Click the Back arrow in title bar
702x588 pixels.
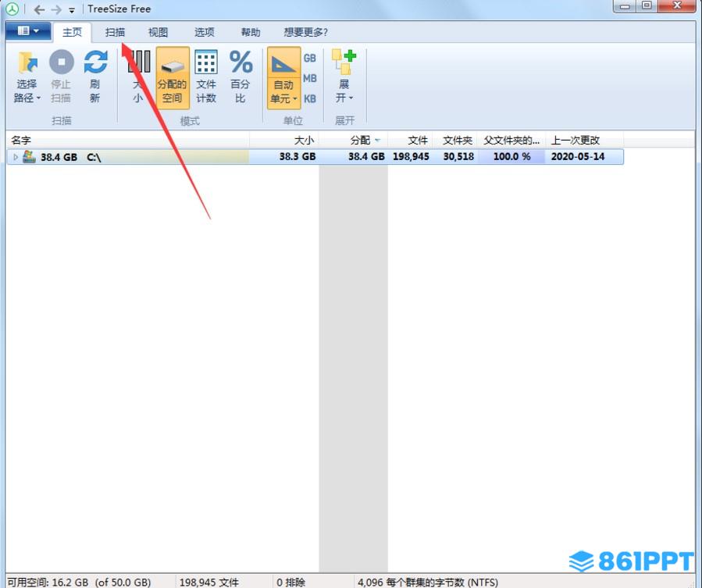coord(39,9)
